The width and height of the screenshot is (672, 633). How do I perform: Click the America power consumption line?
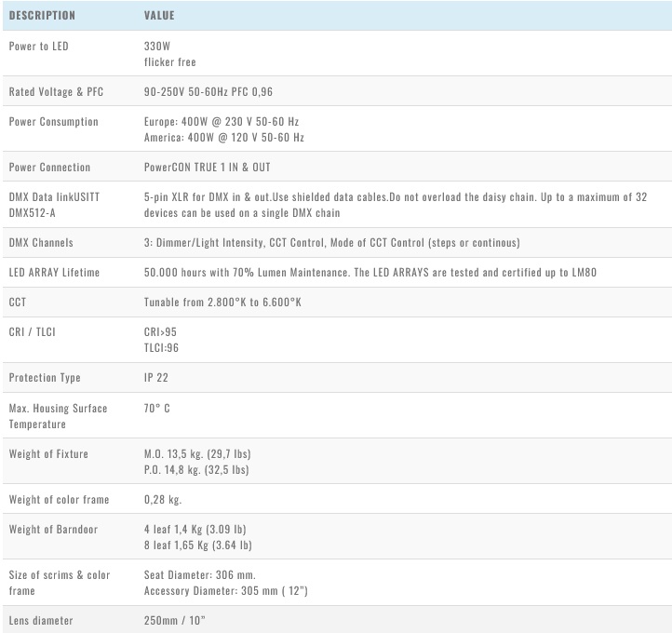tap(224, 138)
